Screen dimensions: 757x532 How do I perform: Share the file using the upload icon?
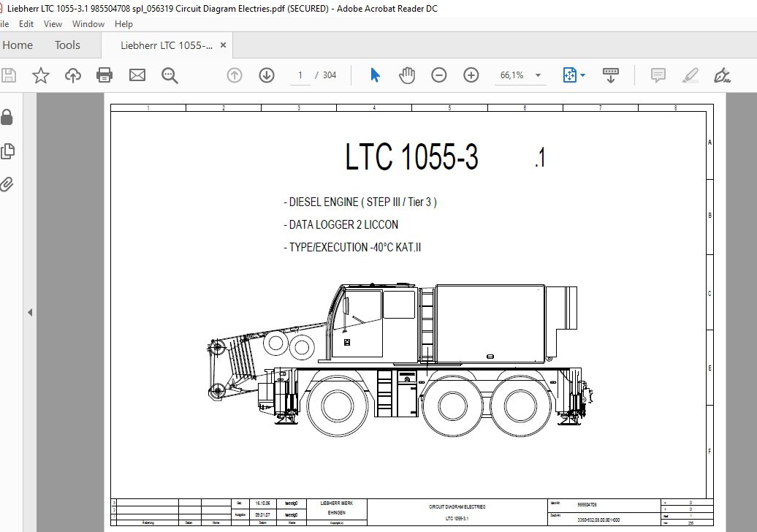(x=72, y=75)
